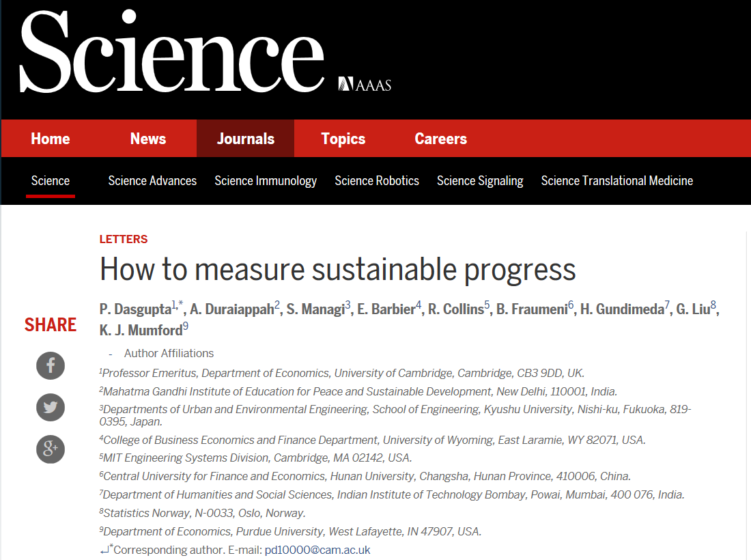Email corresponding author pd10000@cam.ac.uk
The image size is (751, 560).
[317, 550]
